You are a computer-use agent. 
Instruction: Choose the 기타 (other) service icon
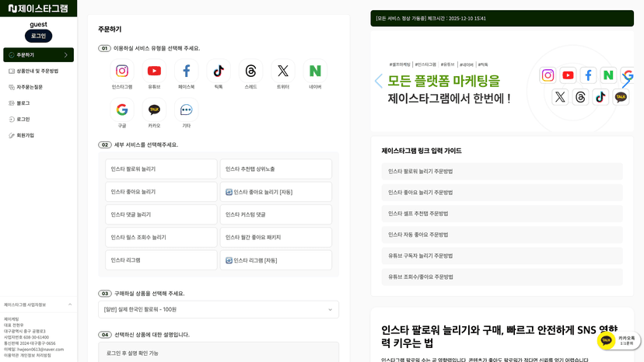coord(187,110)
